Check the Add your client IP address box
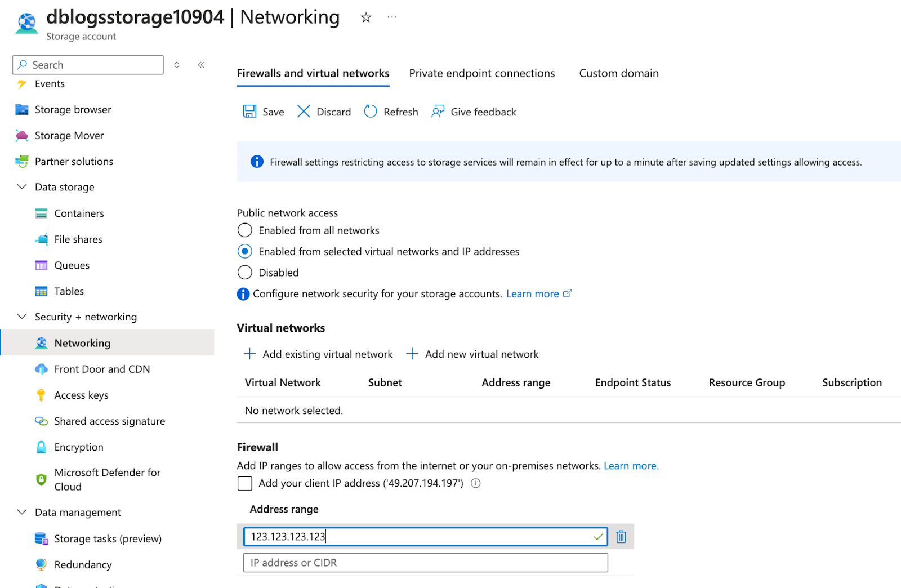 pos(245,483)
